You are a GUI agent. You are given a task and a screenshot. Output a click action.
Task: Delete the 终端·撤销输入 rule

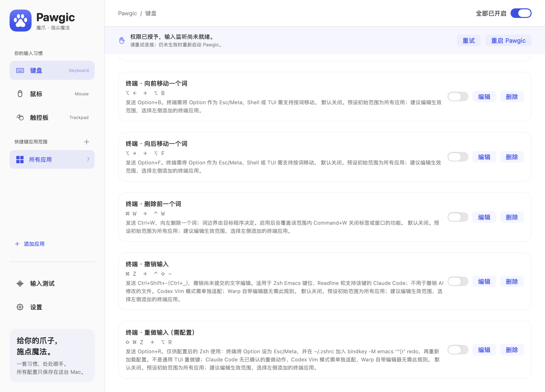pos(512,281)
